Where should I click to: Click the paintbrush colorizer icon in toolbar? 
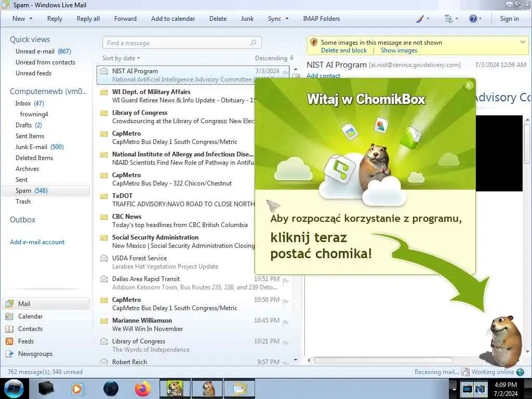click(x=420, y=19)
